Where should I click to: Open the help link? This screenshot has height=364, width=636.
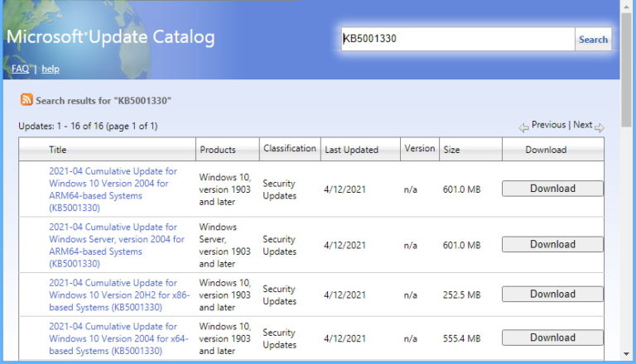(51, 69)
